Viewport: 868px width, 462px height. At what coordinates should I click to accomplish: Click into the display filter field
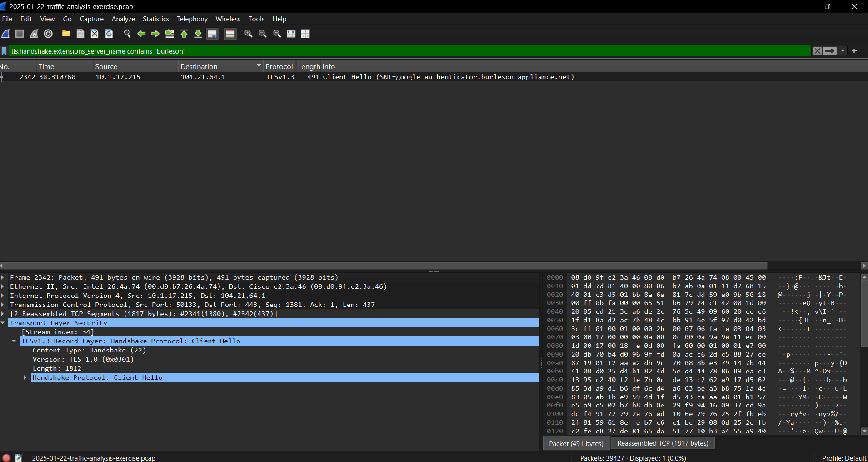tap(409, 51)
